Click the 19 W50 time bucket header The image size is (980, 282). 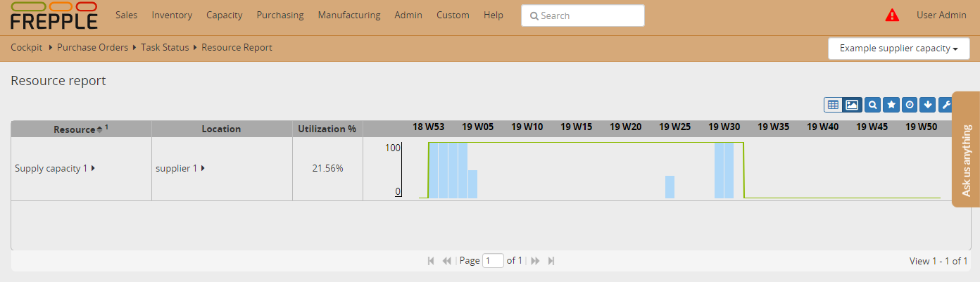coord(921,127)
